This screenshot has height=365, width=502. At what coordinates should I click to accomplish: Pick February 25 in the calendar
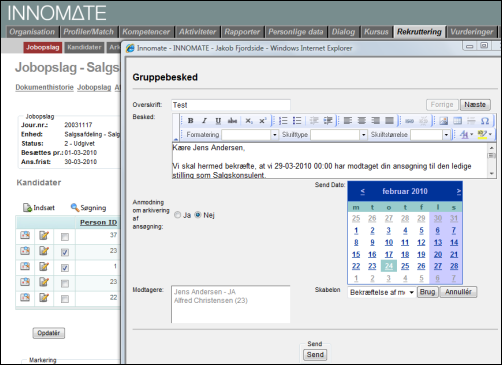point(405,266)
